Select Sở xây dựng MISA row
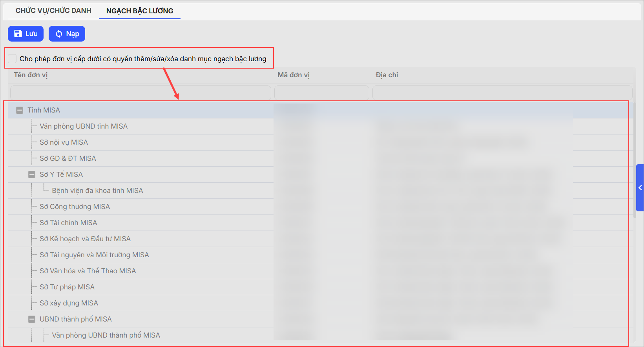This screenshot has width=644, height=347. click(x=69, y=303)
